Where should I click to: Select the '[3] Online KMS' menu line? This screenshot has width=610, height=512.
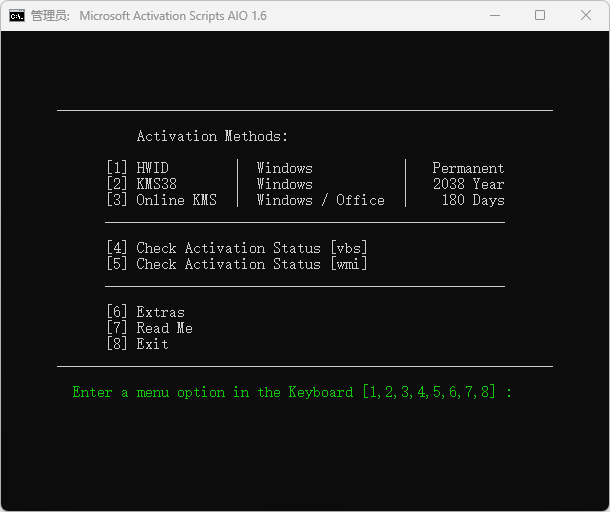click(161, 200)
